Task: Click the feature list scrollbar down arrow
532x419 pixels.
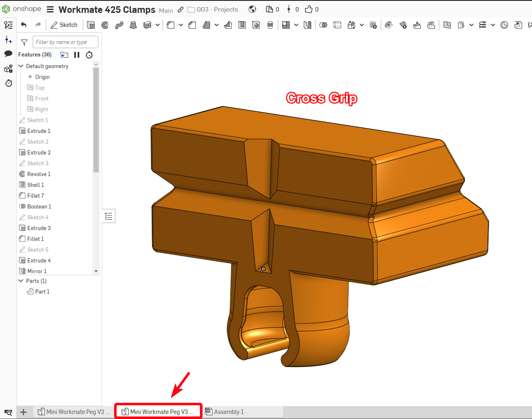Action: tap(96, 271)
